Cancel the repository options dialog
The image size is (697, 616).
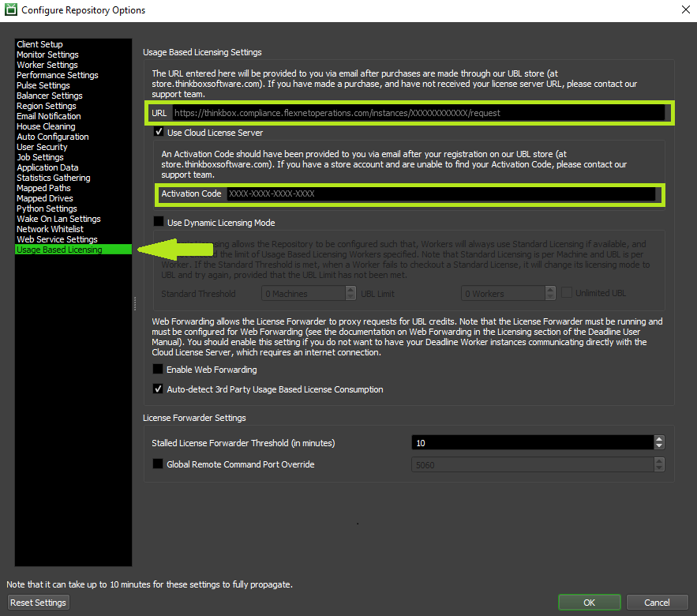pos(657,603)
